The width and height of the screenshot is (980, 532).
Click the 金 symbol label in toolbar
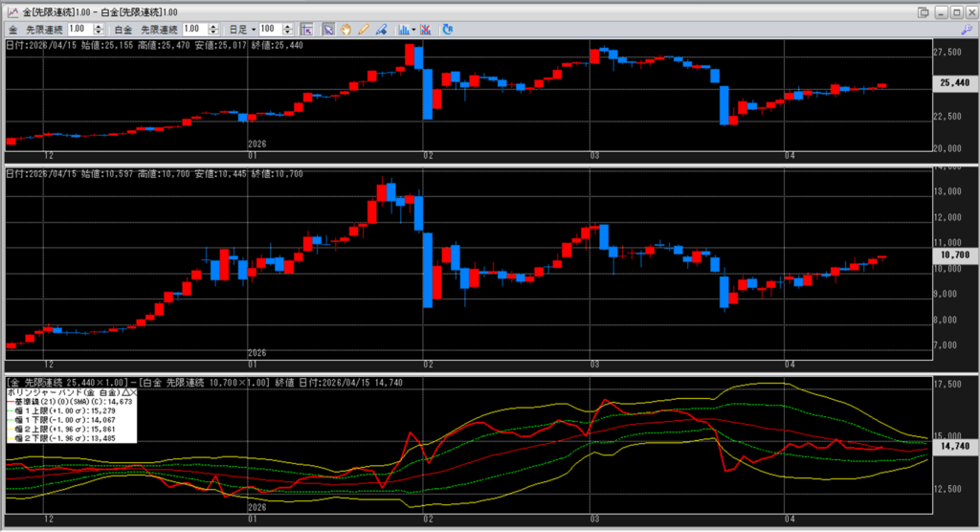point(13,30)
